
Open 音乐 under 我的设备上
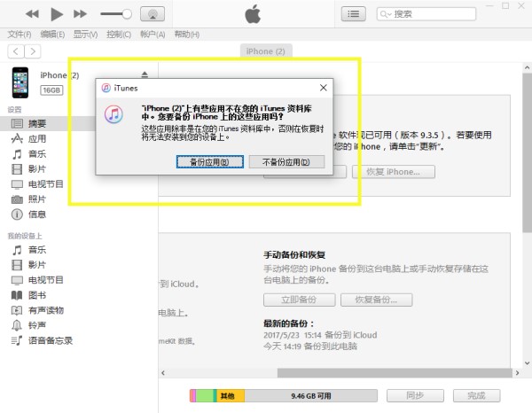point(36,250)
